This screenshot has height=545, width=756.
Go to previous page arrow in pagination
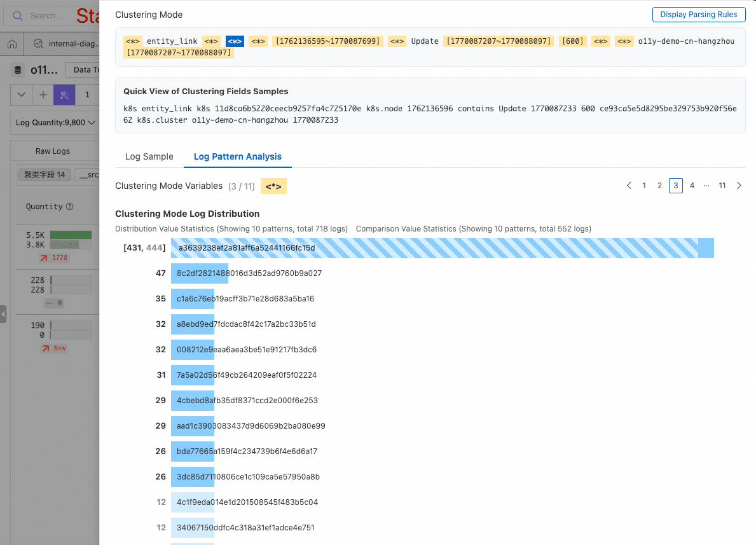tap(629, 186)
